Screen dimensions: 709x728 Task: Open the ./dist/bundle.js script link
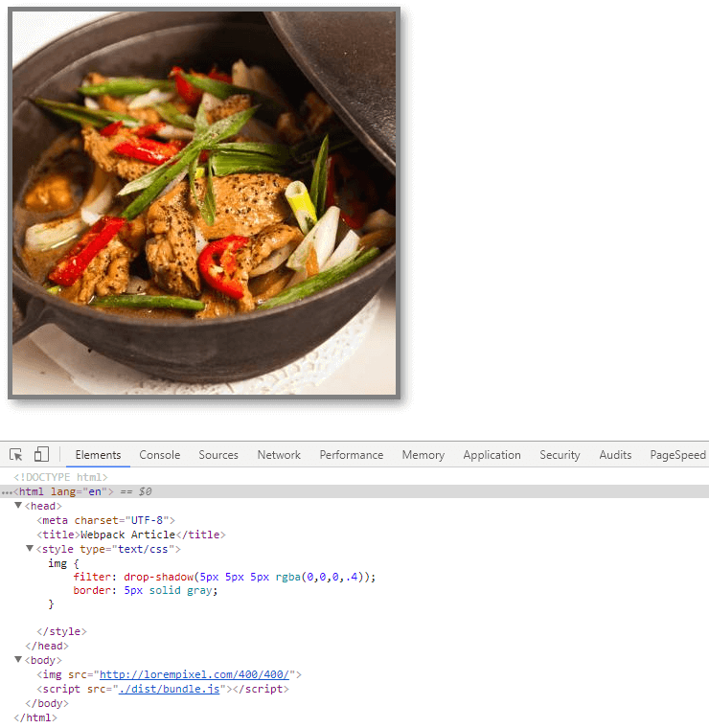point(170,689)
